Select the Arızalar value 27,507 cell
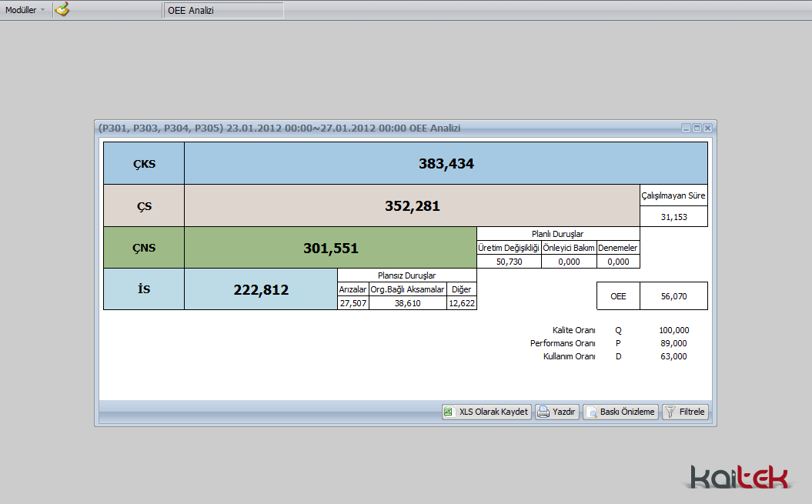This screenshot has height=504, width=812. pos(353,303)
